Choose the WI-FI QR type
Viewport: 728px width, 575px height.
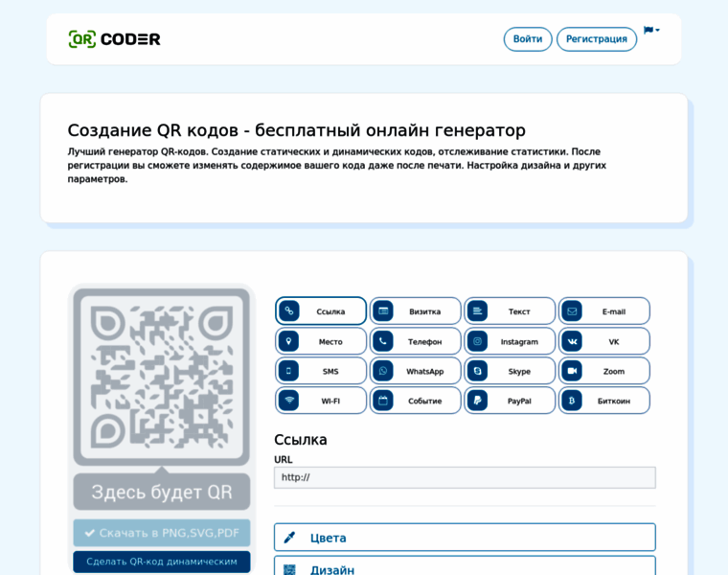tap(321, 401)
